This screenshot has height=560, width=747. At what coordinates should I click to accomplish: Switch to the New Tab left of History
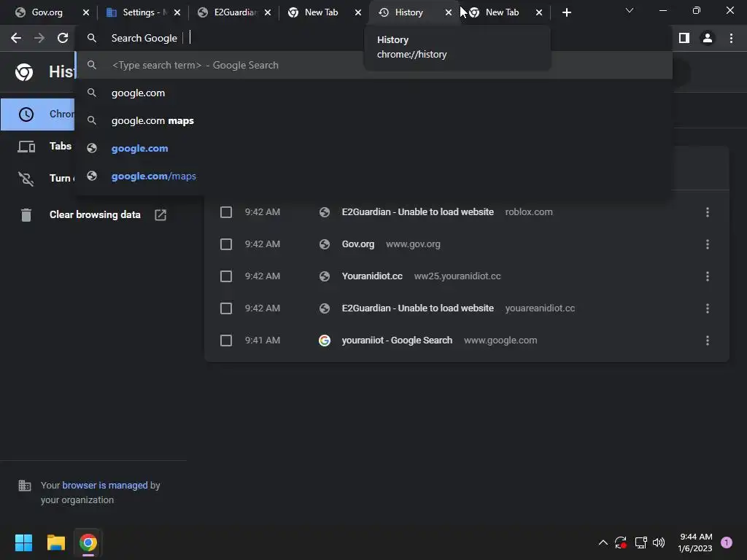pyautogui.click(x=320, y=12)
